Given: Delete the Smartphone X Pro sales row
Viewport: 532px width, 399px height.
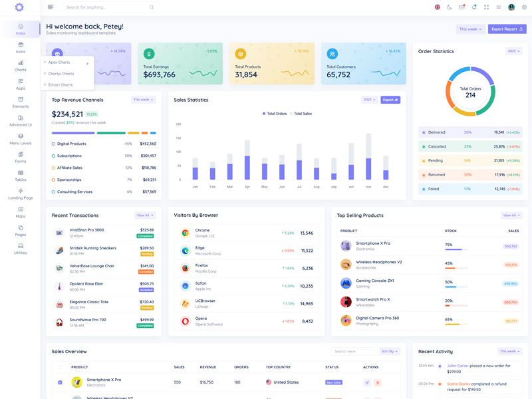Looking at the screenshot, I should click(x=378, y=382).
